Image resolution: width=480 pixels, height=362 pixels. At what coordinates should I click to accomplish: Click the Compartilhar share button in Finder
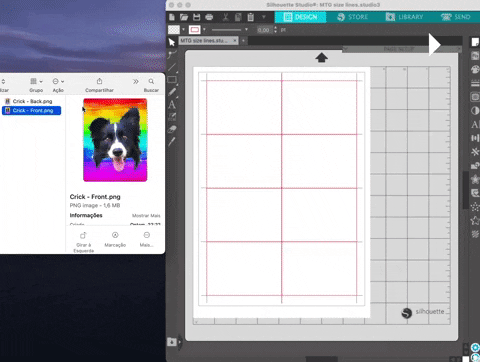99,85
